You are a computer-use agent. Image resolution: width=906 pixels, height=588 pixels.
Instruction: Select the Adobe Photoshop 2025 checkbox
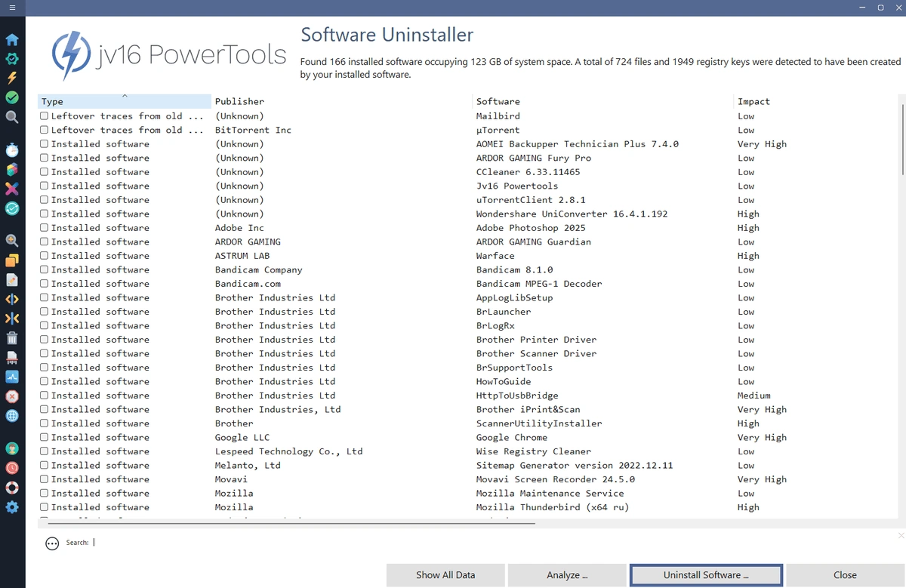tap(44, 228)
